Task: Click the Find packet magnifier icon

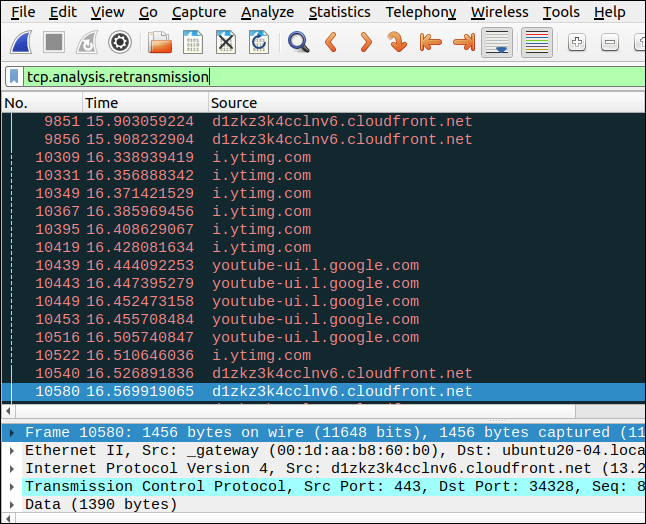Action: (x=298, y=43)
